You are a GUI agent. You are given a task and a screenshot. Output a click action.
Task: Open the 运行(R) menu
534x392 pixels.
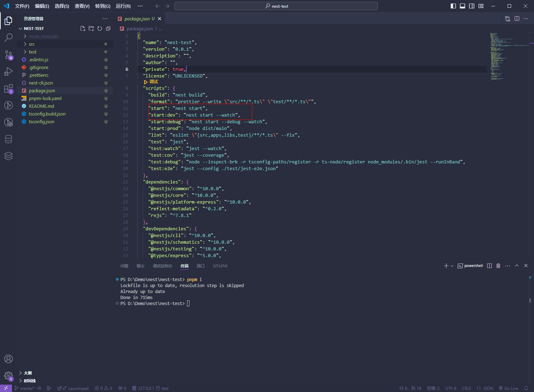[123, 6]
